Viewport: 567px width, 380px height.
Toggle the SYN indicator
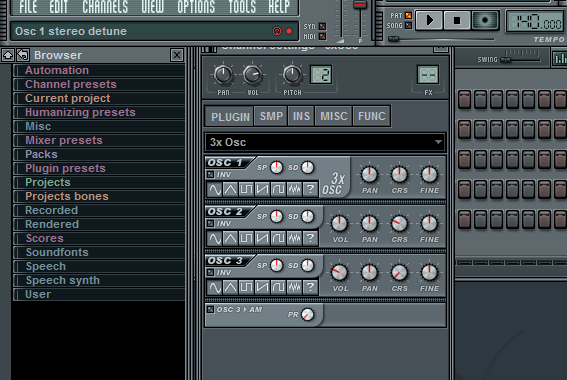click(322, 26)
